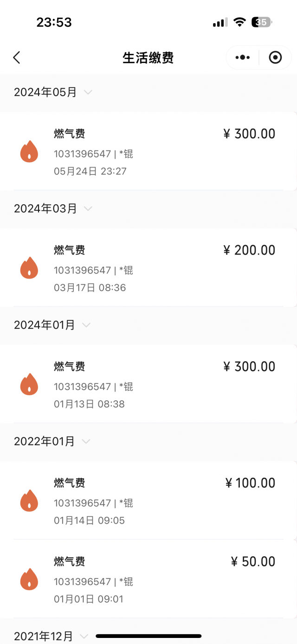This screenshot has width=297, height=644.
Task: Tap the flame icon for ¥100.00 payment
Action: point(29,501)
